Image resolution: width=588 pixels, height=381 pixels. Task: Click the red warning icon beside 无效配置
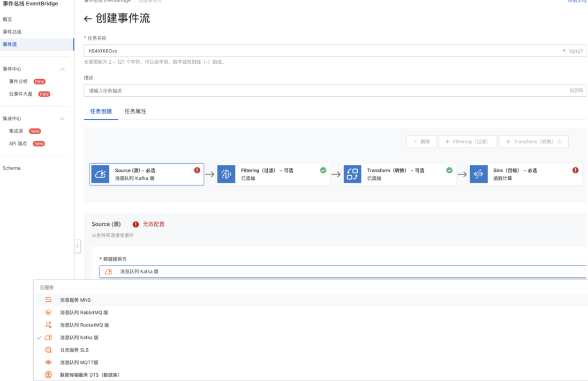[135, 224]
